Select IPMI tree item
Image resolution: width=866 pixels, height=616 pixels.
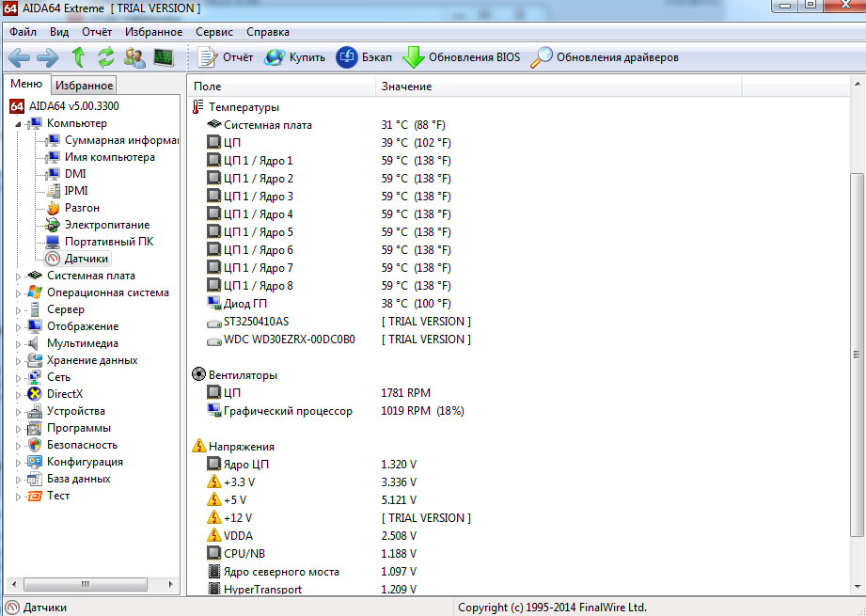[x=67, y=191]
